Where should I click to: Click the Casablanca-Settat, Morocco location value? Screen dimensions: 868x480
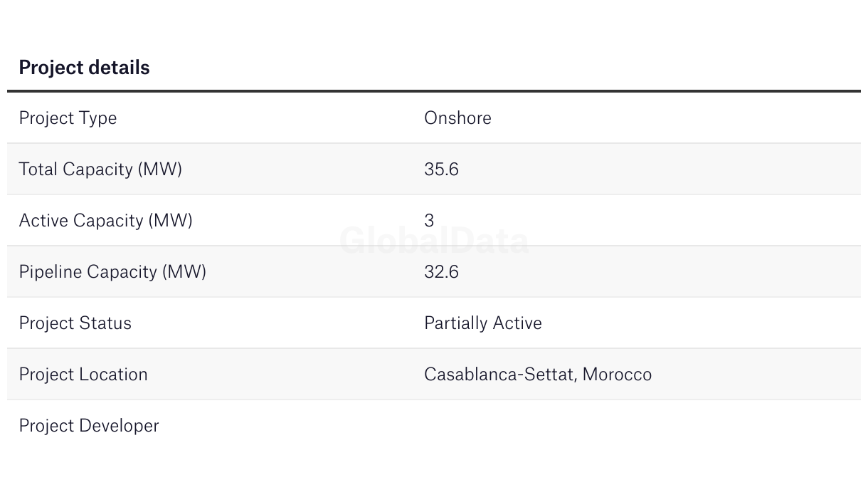click(537, 375)
